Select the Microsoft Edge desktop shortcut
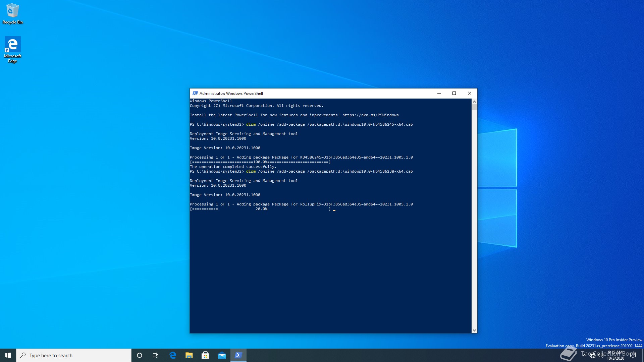This screenshot has width=644, height=362. 12,50
